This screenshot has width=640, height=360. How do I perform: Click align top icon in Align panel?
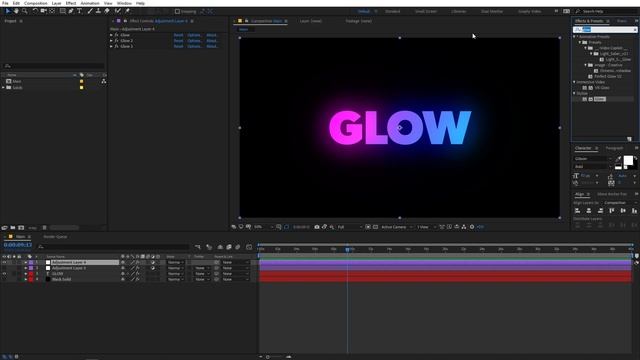(612, 211)
